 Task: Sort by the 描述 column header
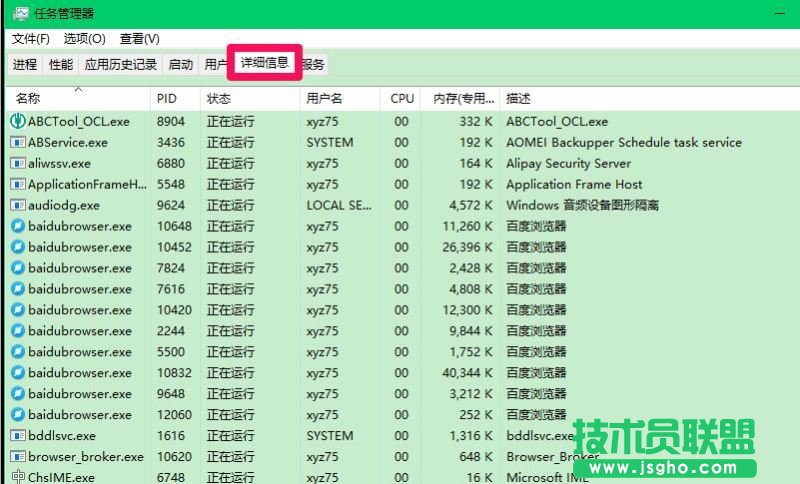(x=649, y=98)
